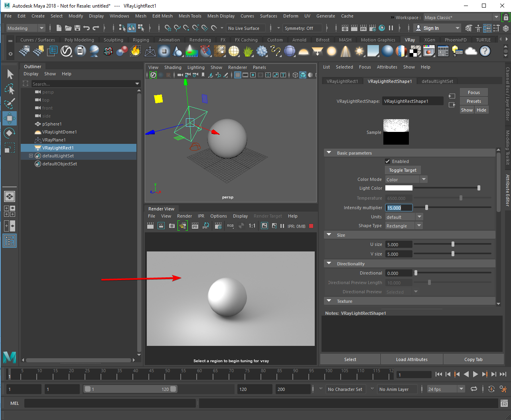Expand defaultLightSet in the Outliner
The image size is (511, 420).
click(31, 156)
